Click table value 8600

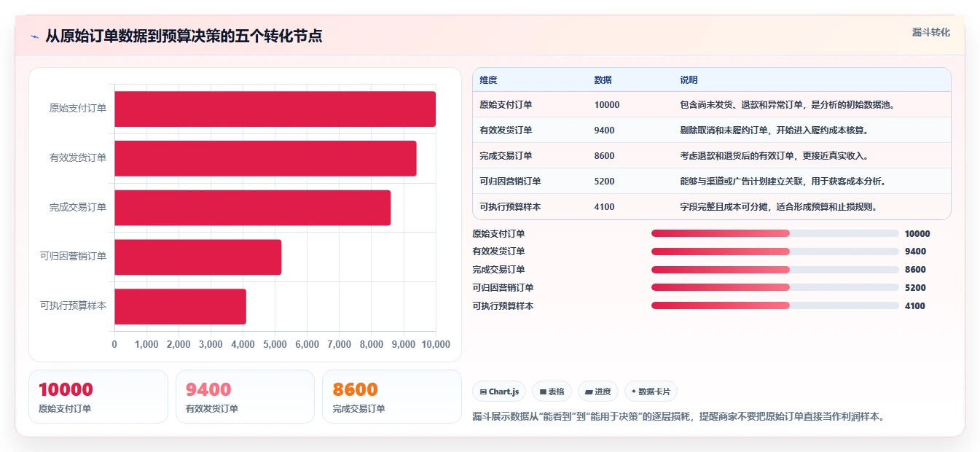click(x=605, y=156)
